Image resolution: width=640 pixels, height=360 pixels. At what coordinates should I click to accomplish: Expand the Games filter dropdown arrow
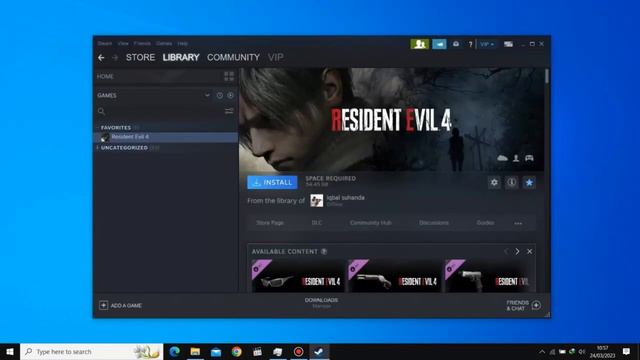click(207, 95)
